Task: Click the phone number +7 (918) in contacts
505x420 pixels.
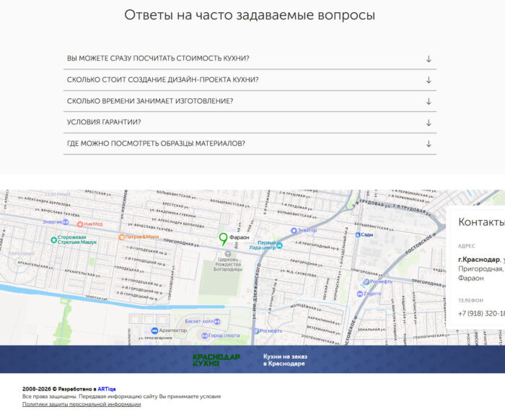Action: click(x=481, y=314)
